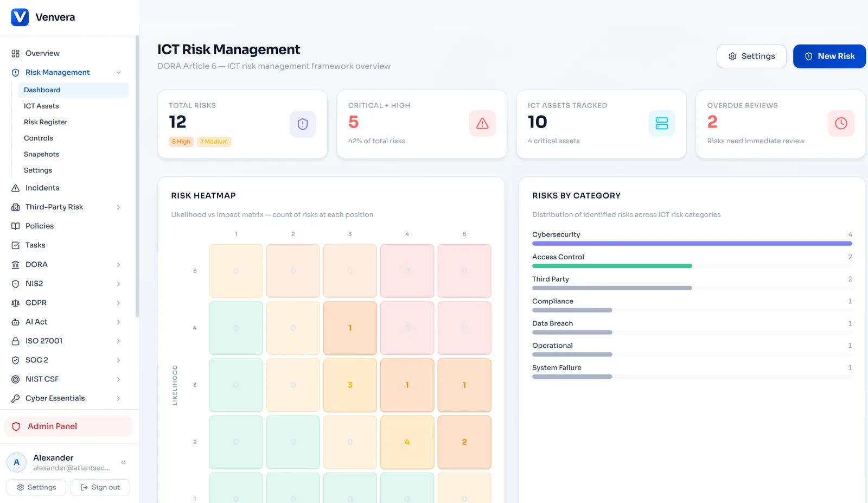Click the Data Breach category label

click(552, 323)
